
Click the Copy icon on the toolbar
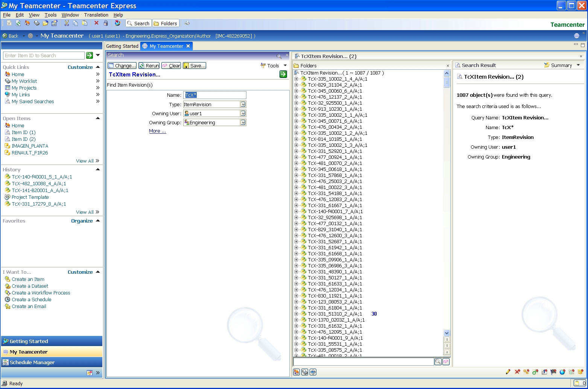76,23
